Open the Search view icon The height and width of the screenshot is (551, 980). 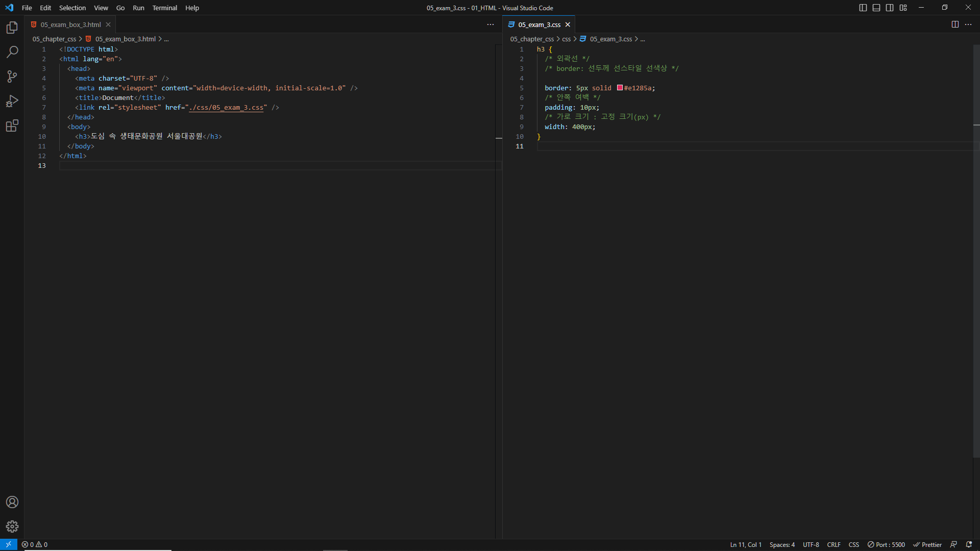[12, 52]
